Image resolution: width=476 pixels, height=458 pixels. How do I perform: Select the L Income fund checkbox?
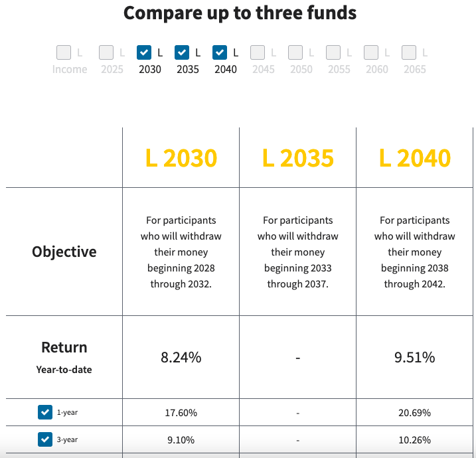click(x=64, y=52)
